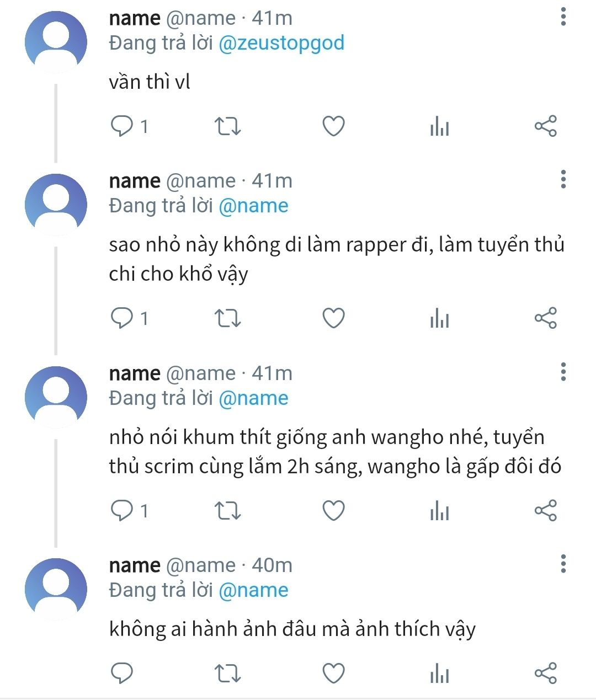
Task: Retweet the wangho scrim tweet
Action: click(x=227, y=511)
